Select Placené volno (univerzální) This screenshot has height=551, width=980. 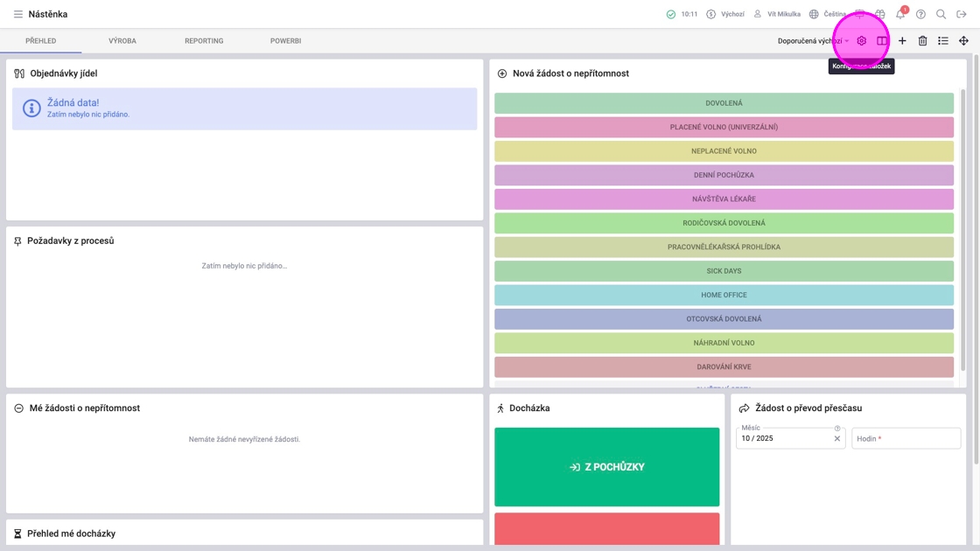coord(724,127)
